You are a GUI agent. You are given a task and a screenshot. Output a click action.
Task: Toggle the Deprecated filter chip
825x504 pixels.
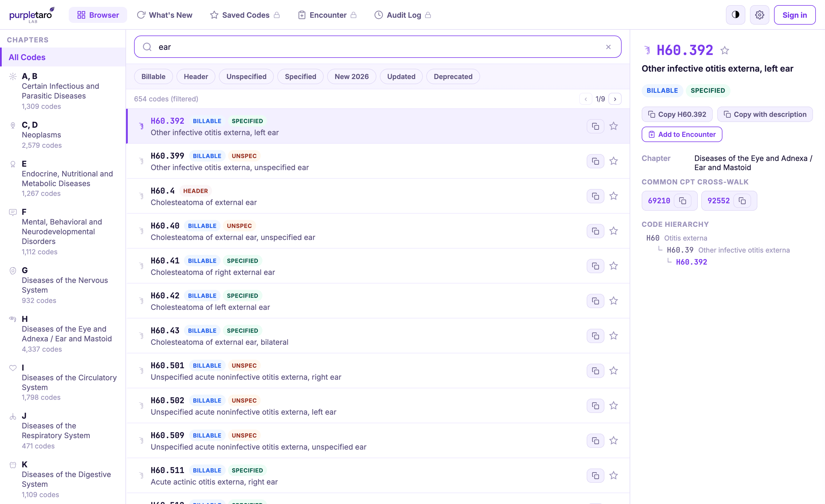coord(453,76)
